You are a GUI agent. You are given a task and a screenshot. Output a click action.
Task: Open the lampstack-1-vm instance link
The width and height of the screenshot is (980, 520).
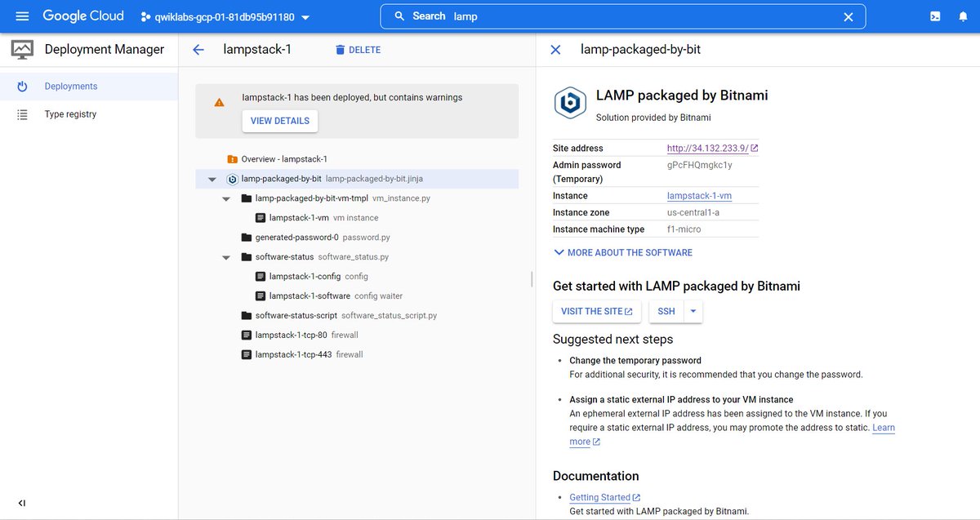coord(699,196)
